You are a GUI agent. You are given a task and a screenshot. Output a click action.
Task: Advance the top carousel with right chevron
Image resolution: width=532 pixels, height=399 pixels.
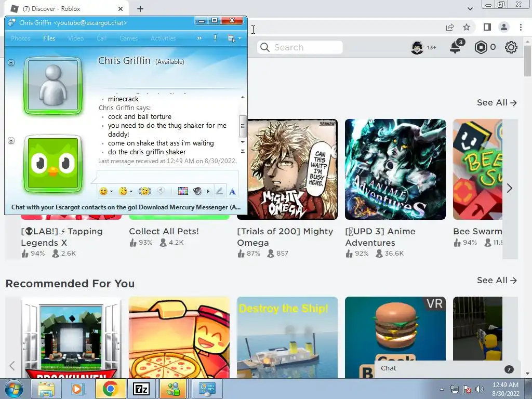coord(510,188)
